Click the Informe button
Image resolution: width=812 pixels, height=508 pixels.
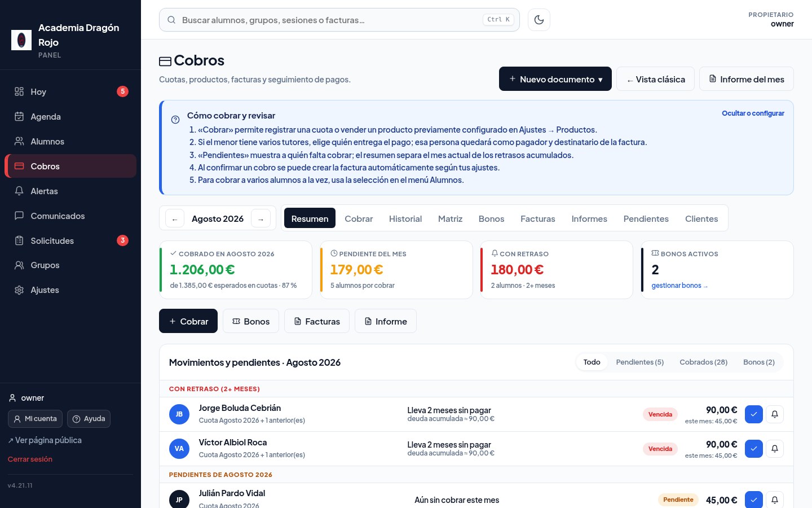pyautogui.click(x=386, y=321)
